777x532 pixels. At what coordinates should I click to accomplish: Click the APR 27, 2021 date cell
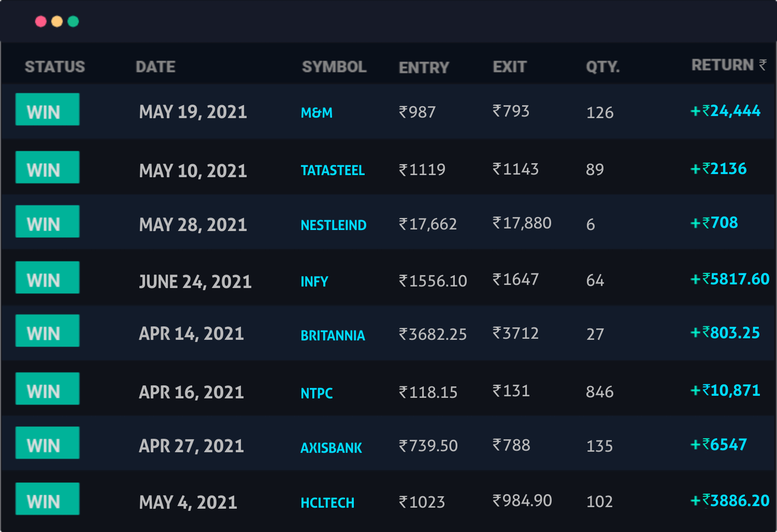coord(192,446)
